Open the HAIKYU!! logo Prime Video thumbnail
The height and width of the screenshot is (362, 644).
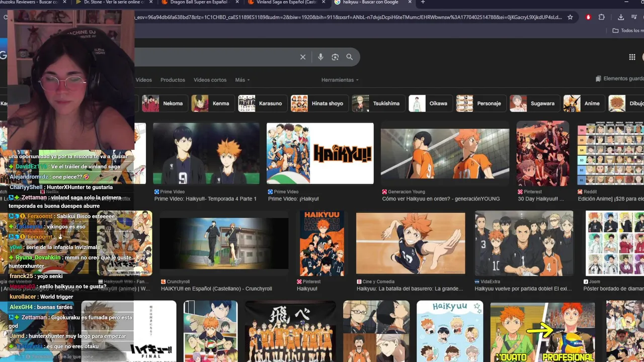(x=320, y=153)
